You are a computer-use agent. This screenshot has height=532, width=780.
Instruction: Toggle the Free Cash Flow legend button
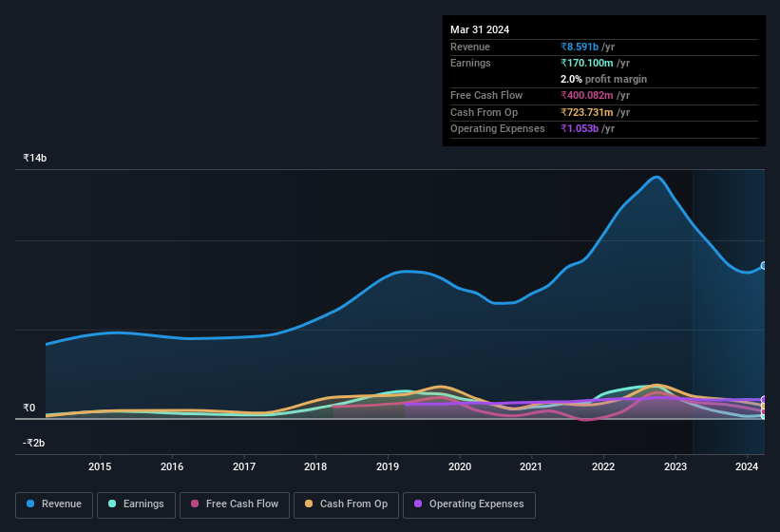click(x=235, y=504)
